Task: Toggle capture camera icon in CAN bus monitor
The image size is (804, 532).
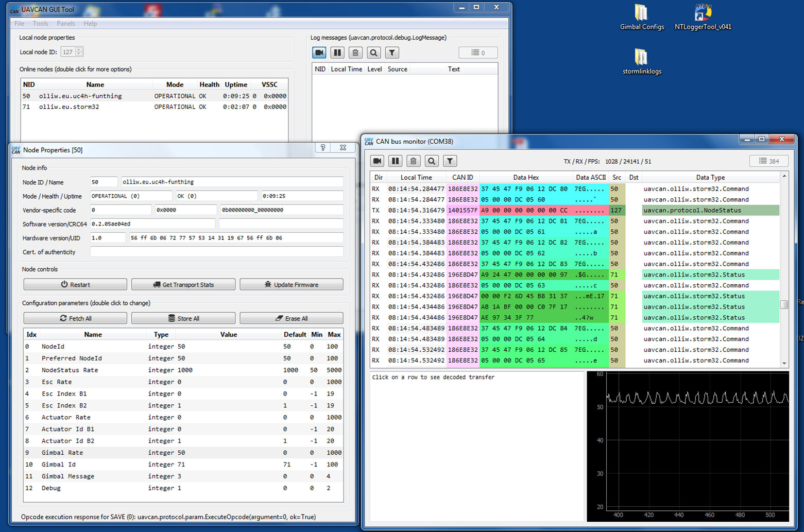Action: pos(378,161)
